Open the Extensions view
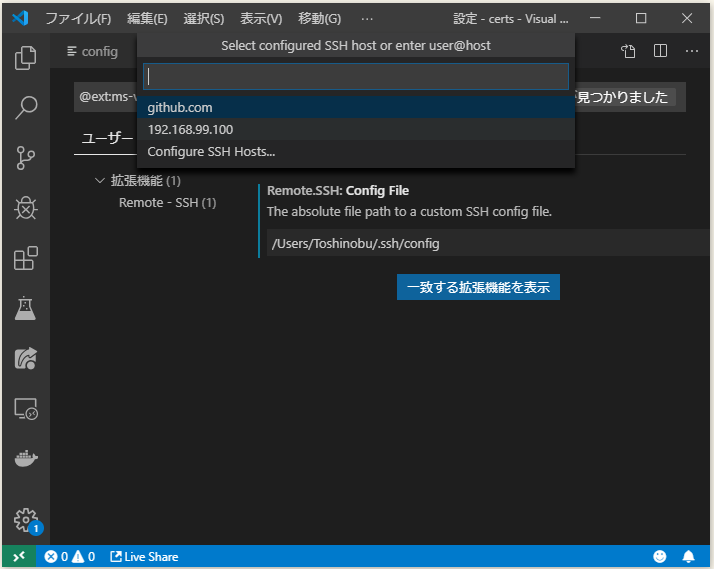Screen dimensions: 714x569 click(x=26, y=258)
